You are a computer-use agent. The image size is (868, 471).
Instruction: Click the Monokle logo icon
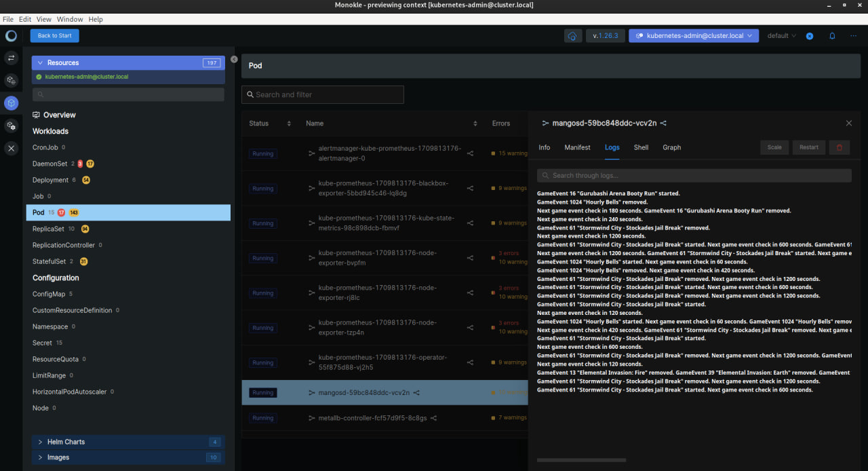11,36
